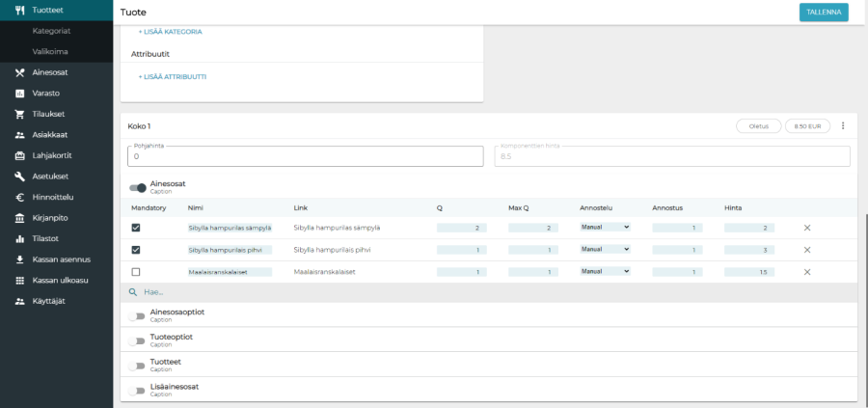Screen dimensions: 868x408
Task: Click the Tilastot bar chart icon
Action: (19, 238)
